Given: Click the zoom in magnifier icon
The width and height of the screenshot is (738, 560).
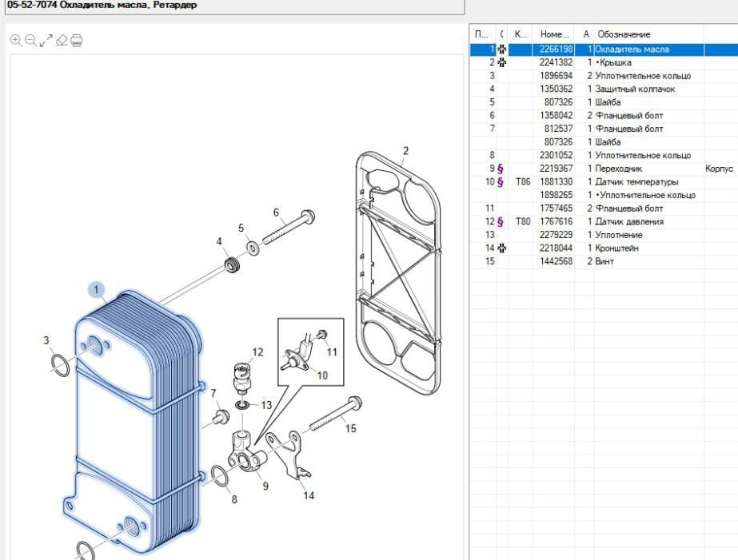Looking at the screenshot, I should point(16,40).
